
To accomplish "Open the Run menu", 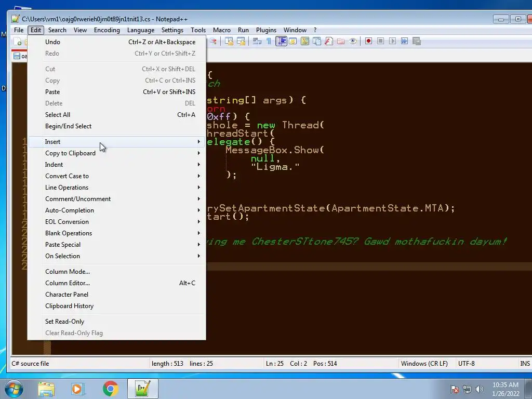I will [243, 30].
